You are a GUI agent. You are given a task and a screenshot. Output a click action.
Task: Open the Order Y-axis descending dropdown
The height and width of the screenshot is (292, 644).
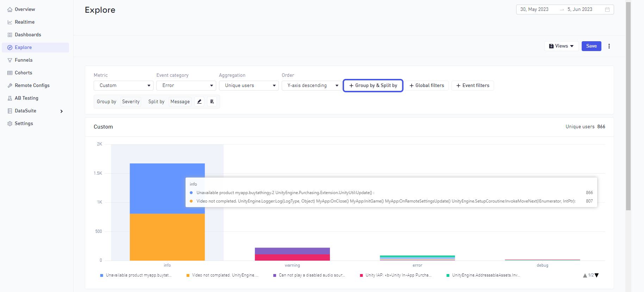point(312,86)
